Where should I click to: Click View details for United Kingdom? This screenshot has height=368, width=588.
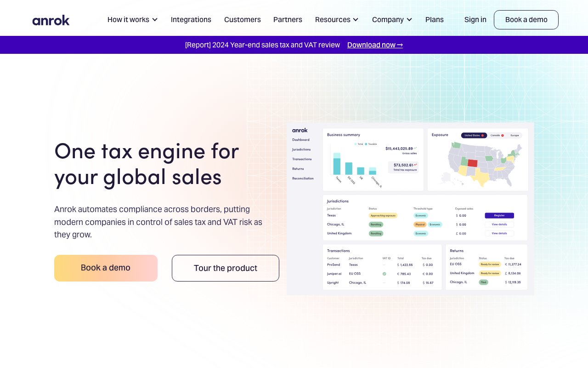[499, 233]
